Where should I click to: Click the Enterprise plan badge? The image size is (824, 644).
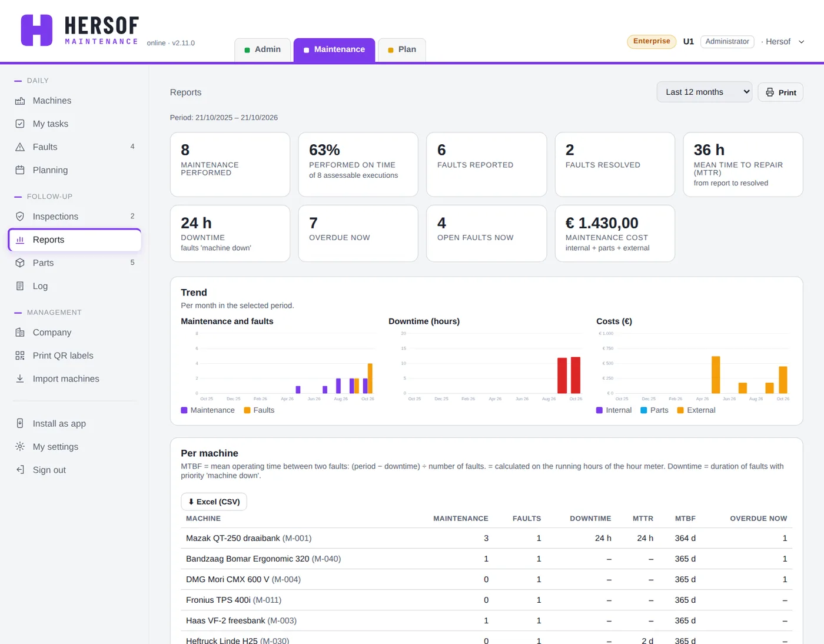[x=652, y=41]
